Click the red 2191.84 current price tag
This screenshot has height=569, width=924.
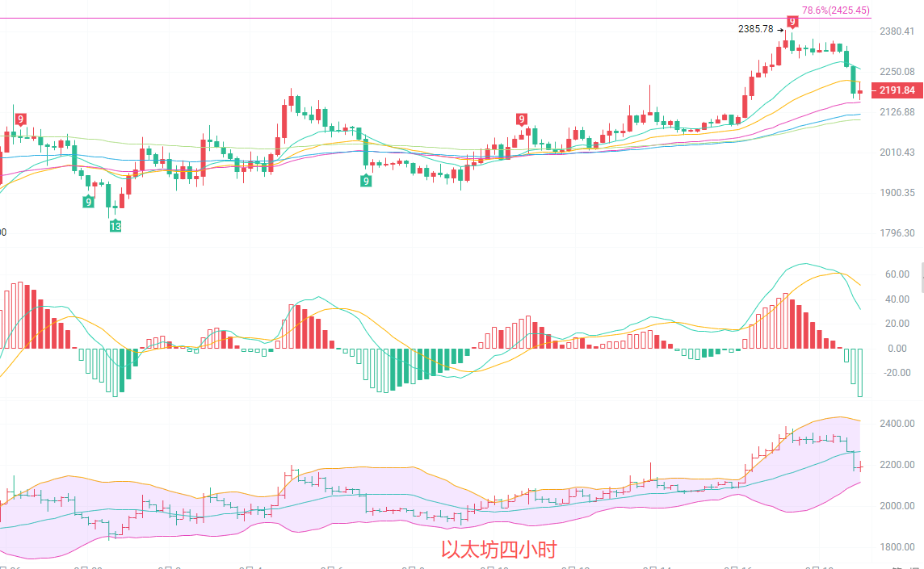pos(897,90)
